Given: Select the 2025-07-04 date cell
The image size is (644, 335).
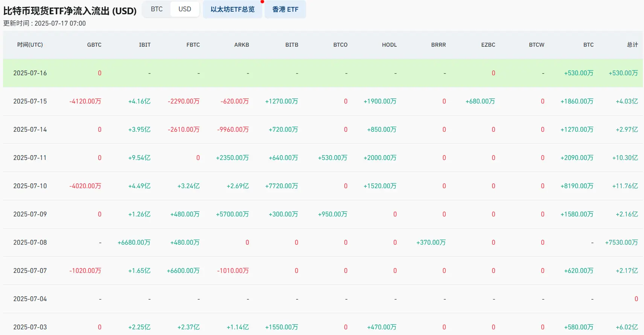Looking at the screenshot, I should pyautogui.click(x=30, y=299).
